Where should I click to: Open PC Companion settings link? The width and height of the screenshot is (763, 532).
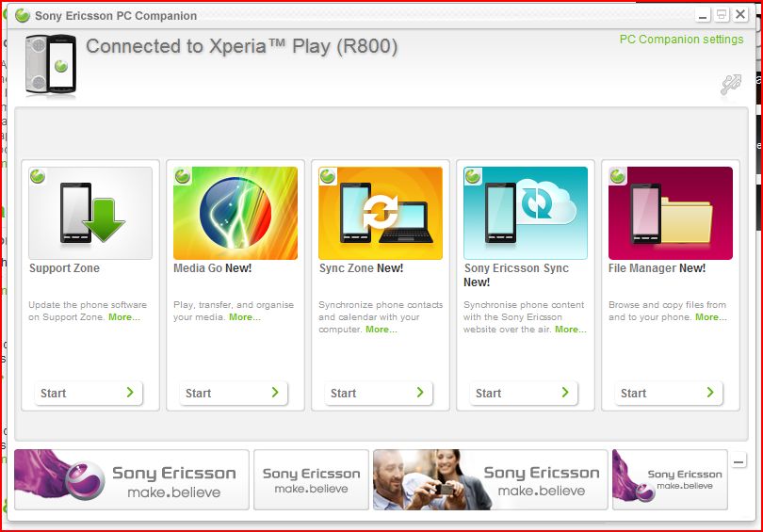point(681,40)
